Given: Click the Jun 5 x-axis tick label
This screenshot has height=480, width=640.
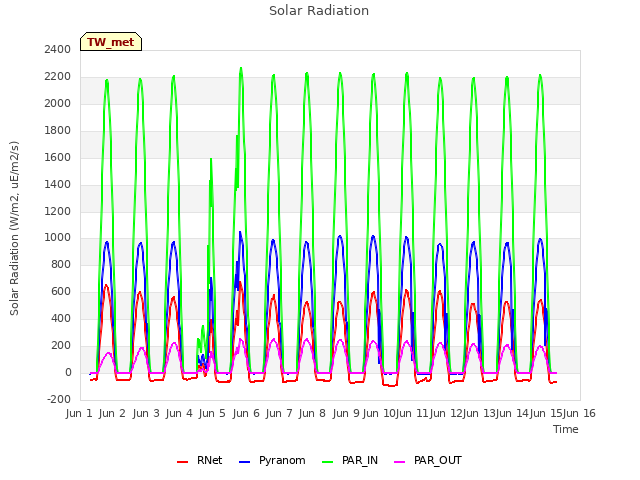Looking at the screenshot, I should [x=212, y=413].
